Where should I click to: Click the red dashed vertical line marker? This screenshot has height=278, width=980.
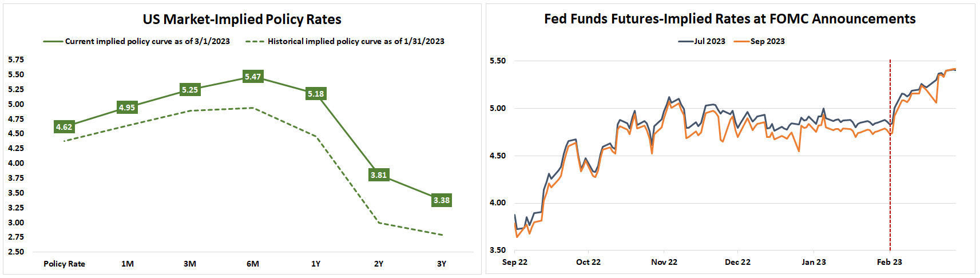[890, 172]
